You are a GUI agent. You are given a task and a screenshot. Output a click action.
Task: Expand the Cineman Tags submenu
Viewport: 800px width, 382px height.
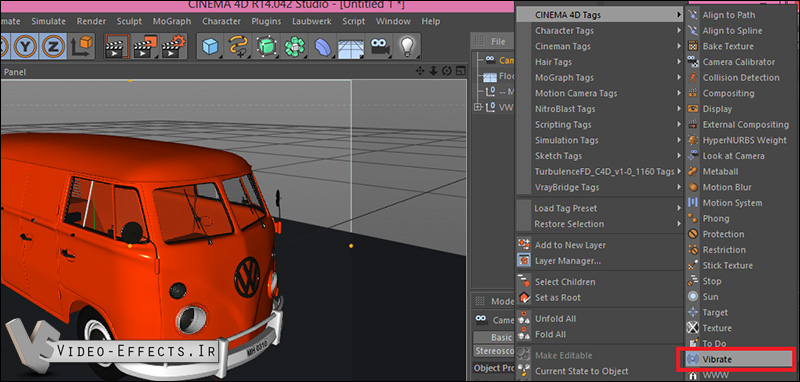[x=600, y=46]
